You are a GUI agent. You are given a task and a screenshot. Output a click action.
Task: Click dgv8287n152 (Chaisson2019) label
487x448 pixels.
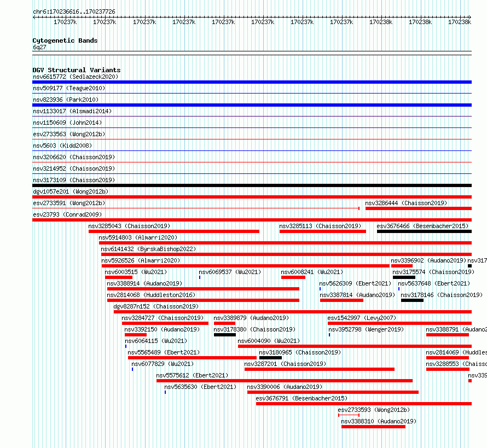coord(156,306)
